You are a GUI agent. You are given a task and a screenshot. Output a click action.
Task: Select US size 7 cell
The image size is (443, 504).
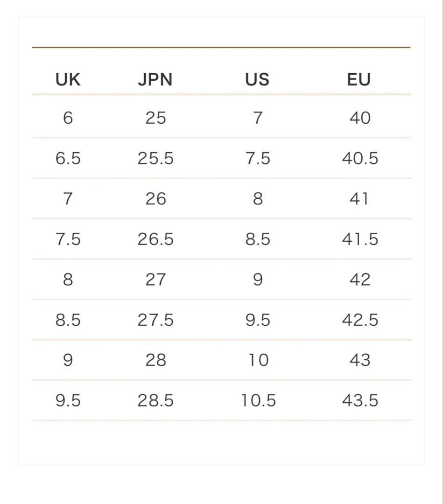[258, 118]
